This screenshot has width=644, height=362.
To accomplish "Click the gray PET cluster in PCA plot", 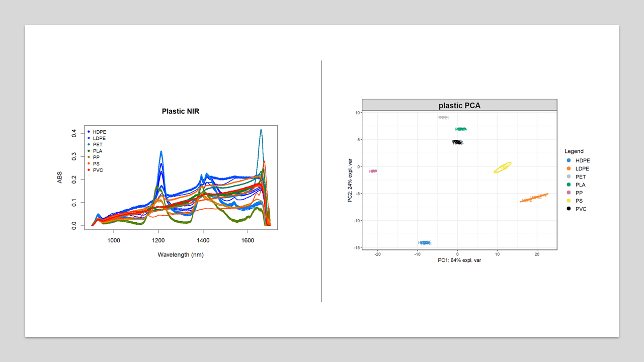I will point(443,118).
